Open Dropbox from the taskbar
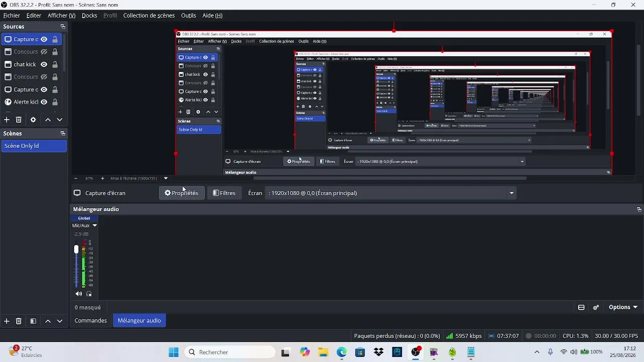Viewport: 644px width, 362px height. pos(378,352)
